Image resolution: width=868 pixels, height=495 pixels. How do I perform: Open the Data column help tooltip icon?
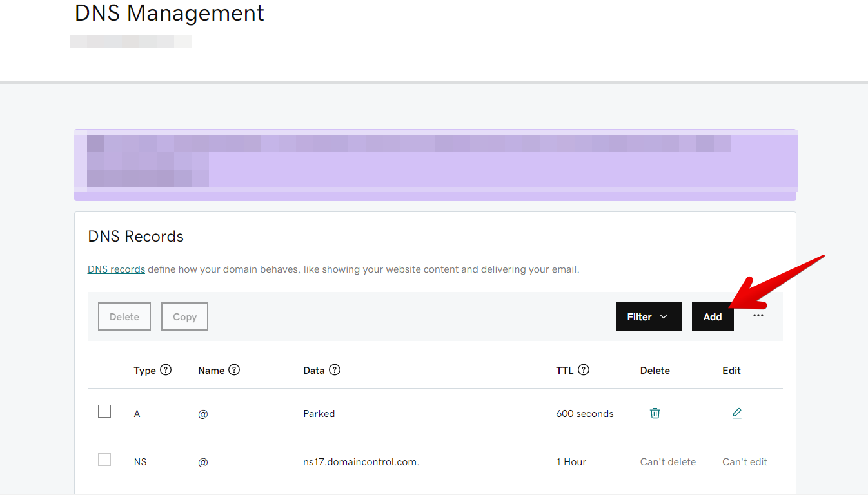pyautogui.click(x=334, y=370)
